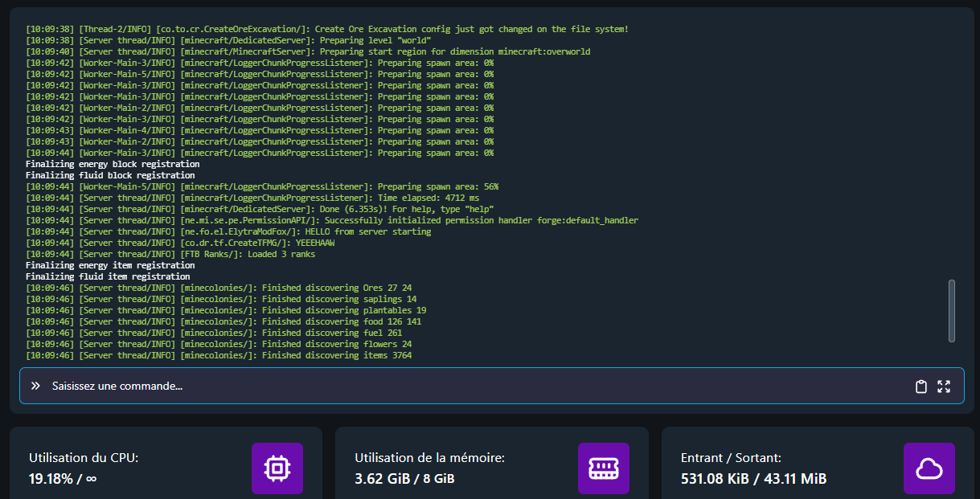
Task: Click "Finished discovering saplings 14" line
Action: point(221,299)
